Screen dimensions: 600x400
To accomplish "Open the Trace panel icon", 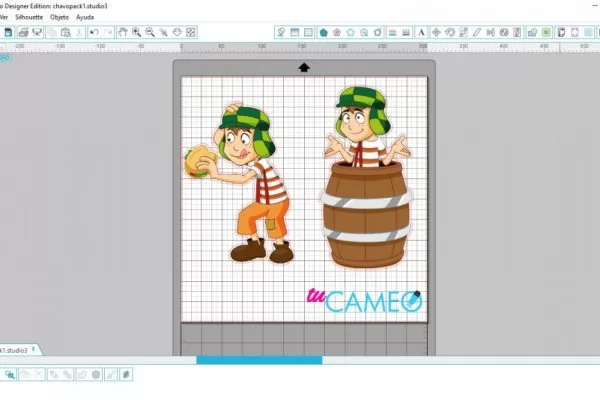I will coord(532,32).
